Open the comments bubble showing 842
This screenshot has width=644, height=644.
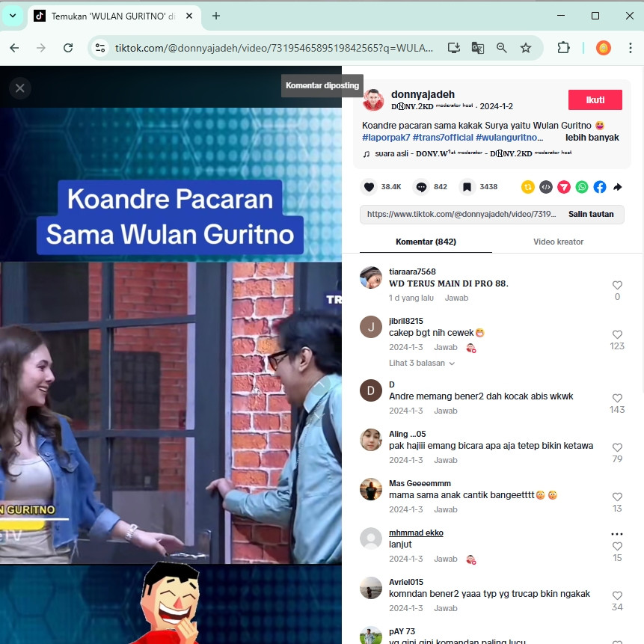click(421, 187)
